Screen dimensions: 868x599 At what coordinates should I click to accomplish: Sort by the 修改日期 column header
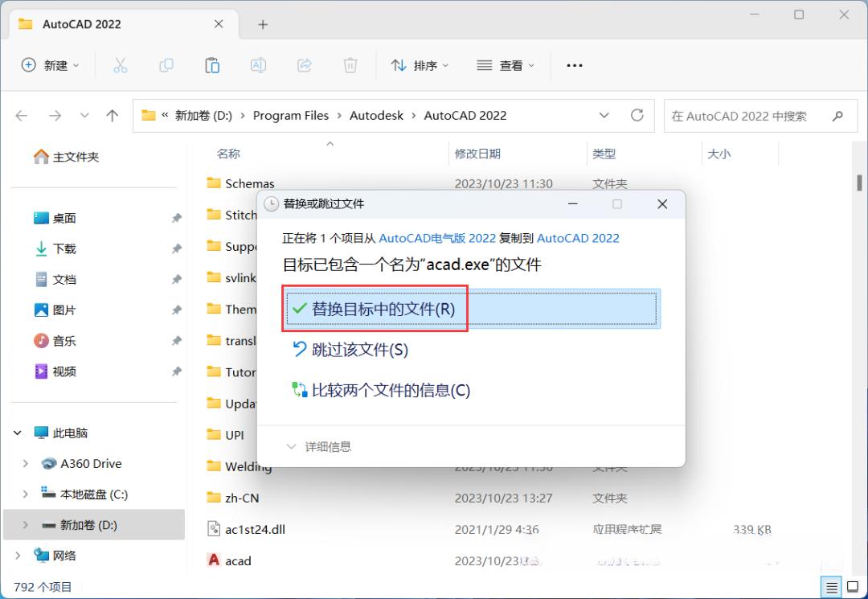coord(477,154)
